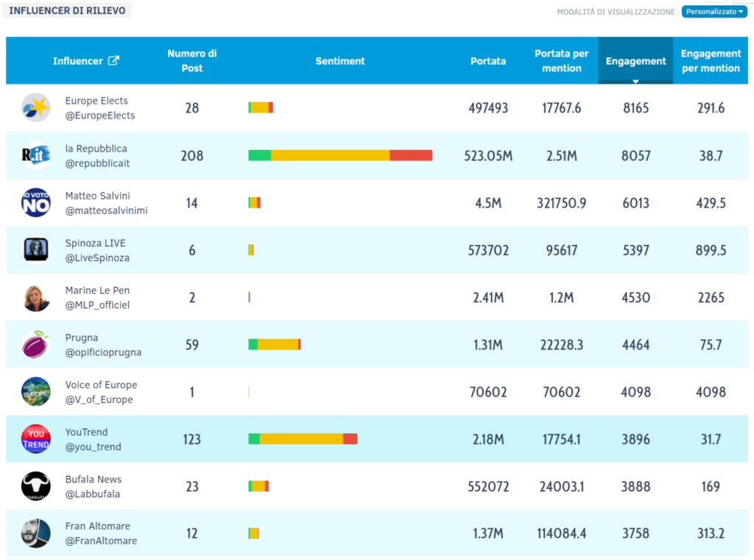Select post count 123 for YouTrend
The height and width of the screenshot is (560, 754).
[192, 439]
